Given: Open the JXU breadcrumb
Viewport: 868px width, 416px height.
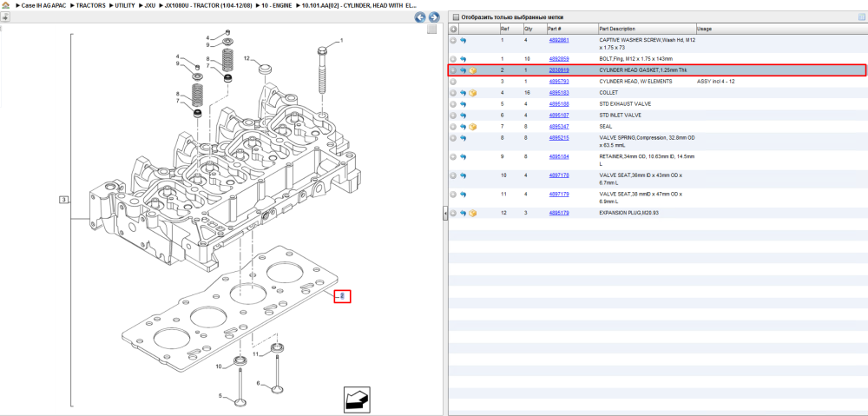Looking at the screenshot, I should 150,5.
